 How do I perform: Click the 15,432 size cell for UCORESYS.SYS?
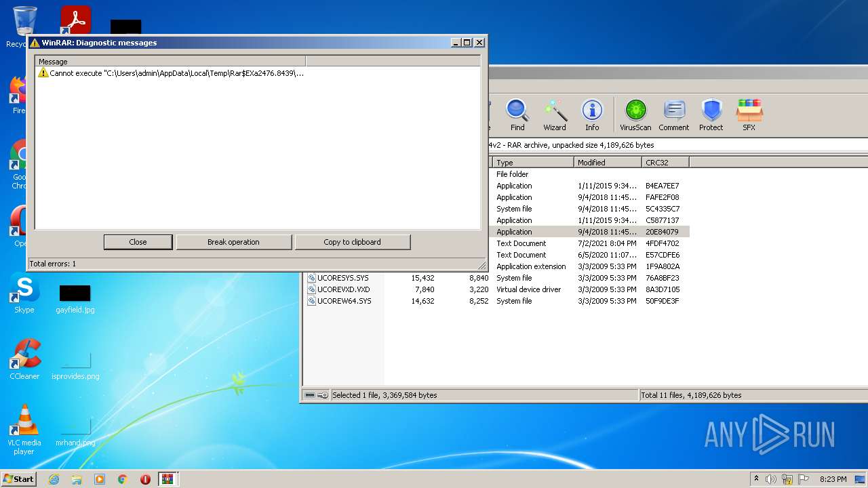422,278
